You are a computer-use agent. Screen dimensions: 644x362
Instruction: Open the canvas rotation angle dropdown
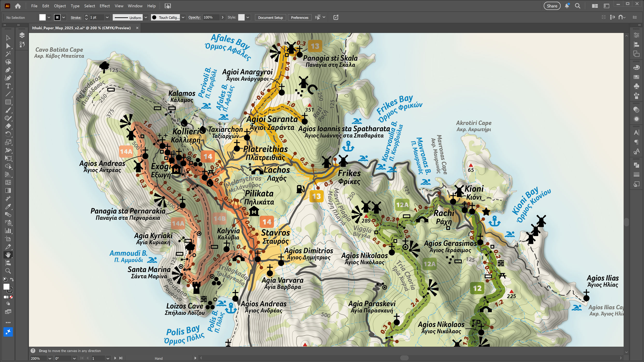pos(74,358)
